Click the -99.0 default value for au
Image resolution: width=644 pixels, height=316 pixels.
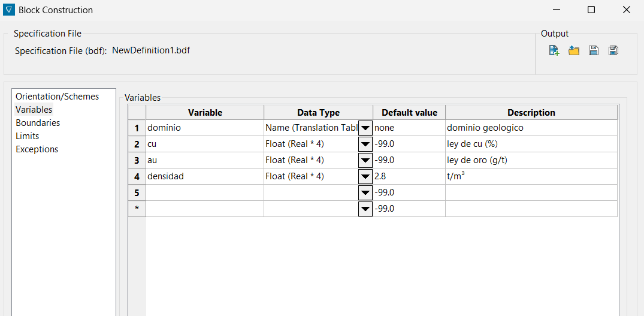409,160
